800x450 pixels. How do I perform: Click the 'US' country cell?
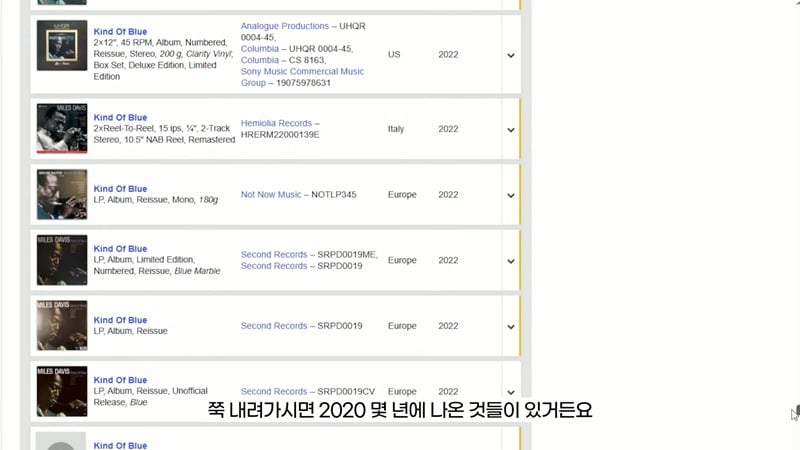point(394,55)
